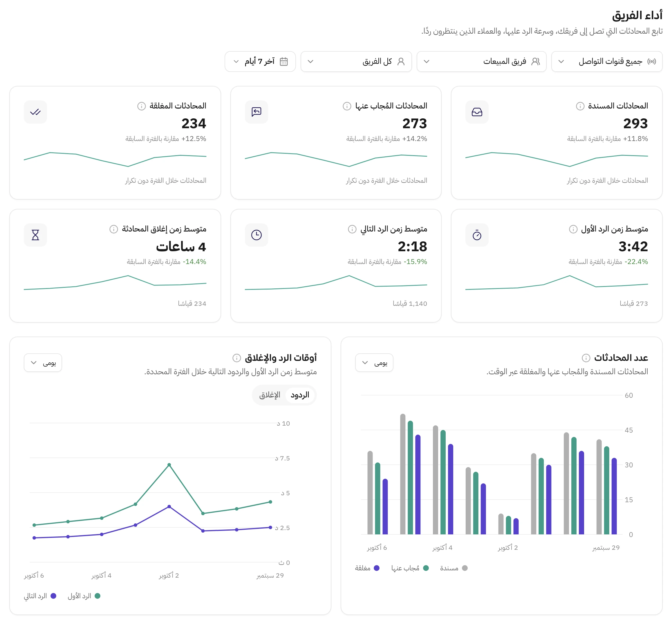The image size is (672, 622).
Task: Switch to the الردود tab
Action: tap(300, 395)
